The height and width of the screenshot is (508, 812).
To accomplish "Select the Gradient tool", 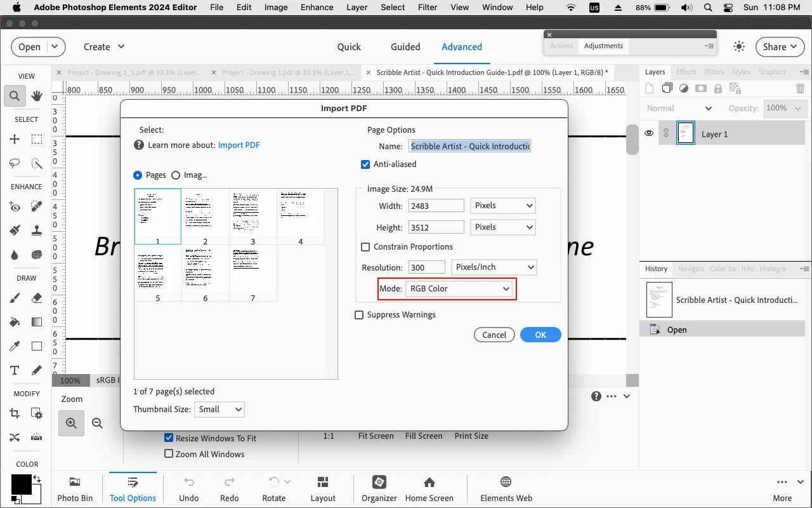I will pos(37,322).
